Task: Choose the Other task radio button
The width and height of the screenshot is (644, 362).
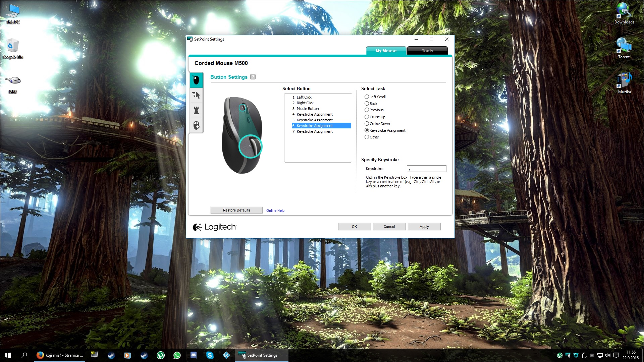Action: [x=367, y=137]
